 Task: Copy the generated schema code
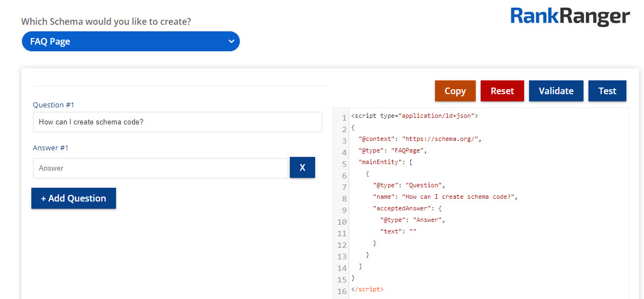tap(455, 91)
